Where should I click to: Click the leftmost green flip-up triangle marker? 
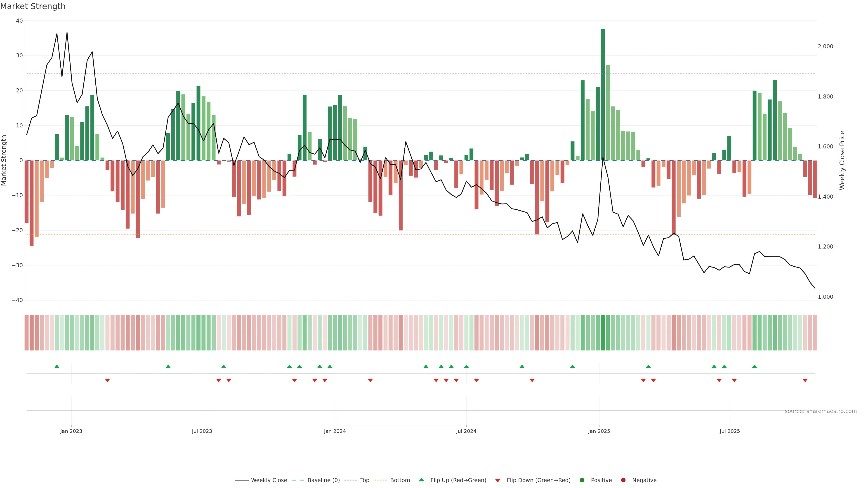pos(57,366)
